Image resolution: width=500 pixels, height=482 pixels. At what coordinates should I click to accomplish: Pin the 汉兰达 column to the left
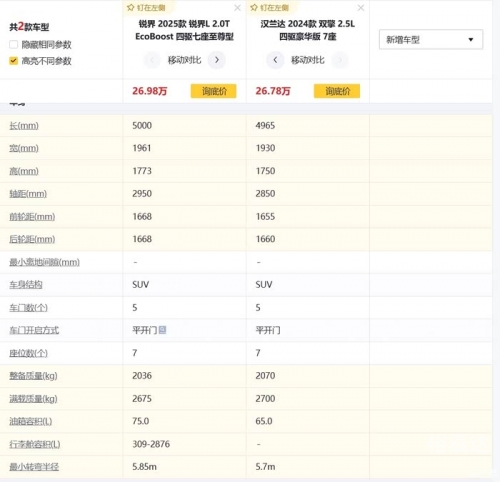pyautogui.click(x=269, y=8)
